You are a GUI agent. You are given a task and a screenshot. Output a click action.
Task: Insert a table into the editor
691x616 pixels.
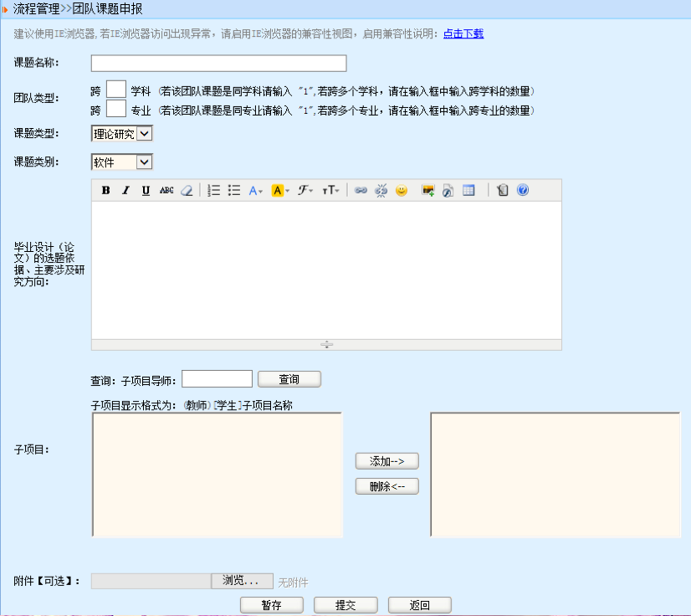[x=468, y=190]
